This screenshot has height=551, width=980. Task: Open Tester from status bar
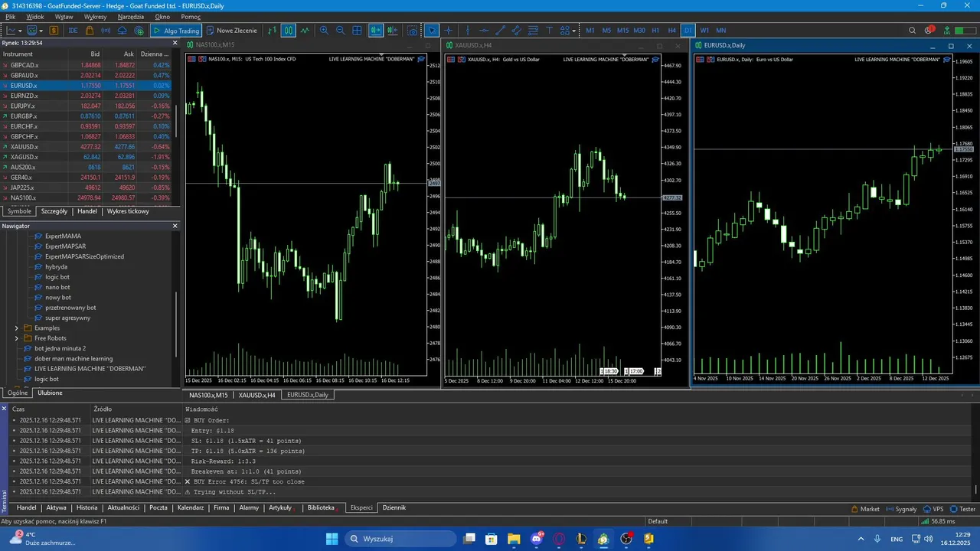click(963, 509)
